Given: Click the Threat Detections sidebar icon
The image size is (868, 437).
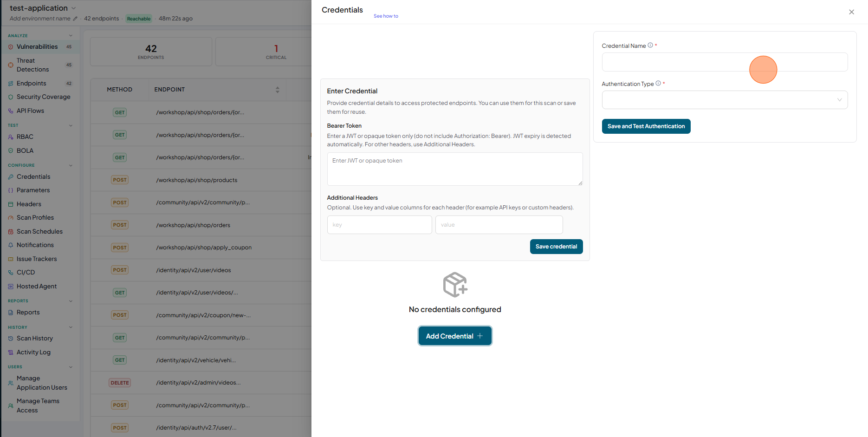Looking at the screenshot, I should click(11, 65).
